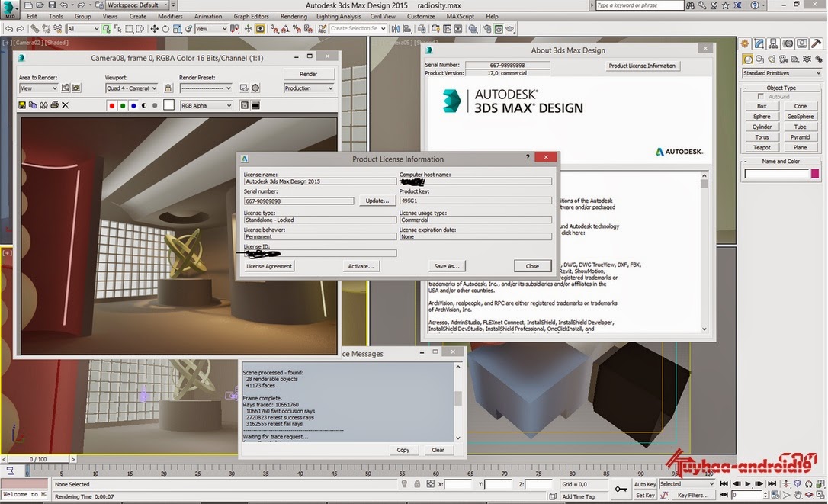The height and width of the screenshot is (504, 828).
Task: Print the rendered image
Action: pyautogui.click(x=54, y=105)
